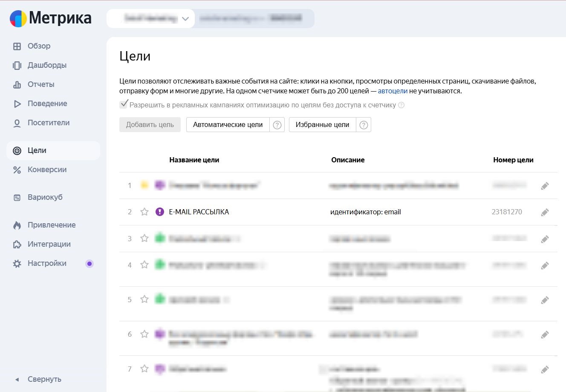Screen dimensions: 566x392
Task: Open Привлечение section label
Action: click(52, 225)
